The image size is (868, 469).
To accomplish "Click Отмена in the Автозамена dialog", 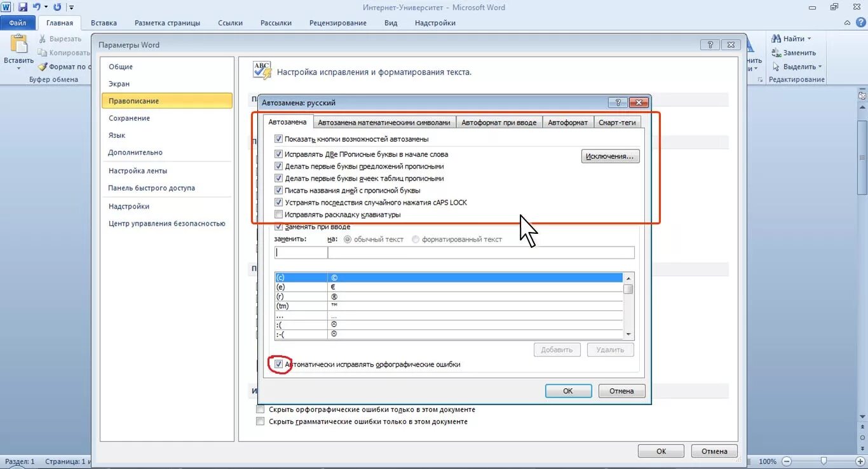I will click(x=621, y=391).
